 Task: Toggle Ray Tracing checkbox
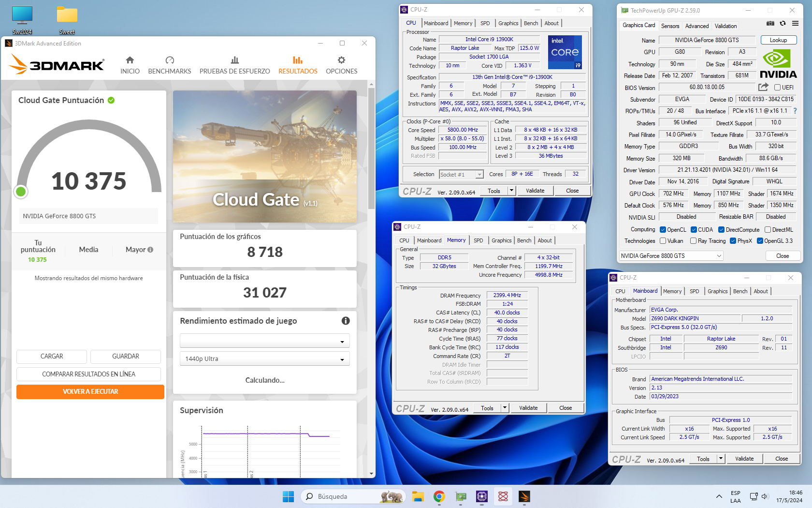coord(693,241)
